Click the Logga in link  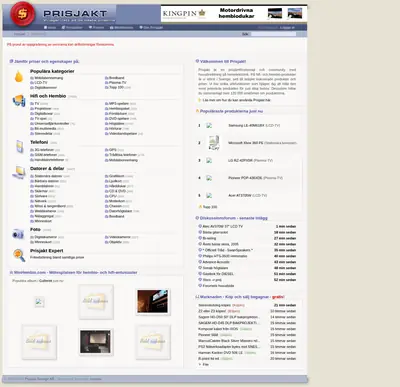click(x=287, y=27)
